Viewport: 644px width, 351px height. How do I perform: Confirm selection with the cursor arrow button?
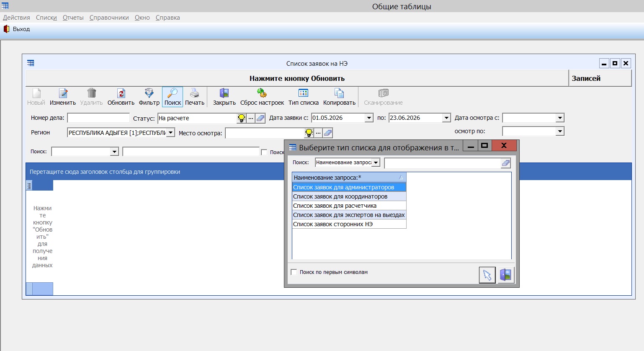pyautogui.click(x=487, y=275)
